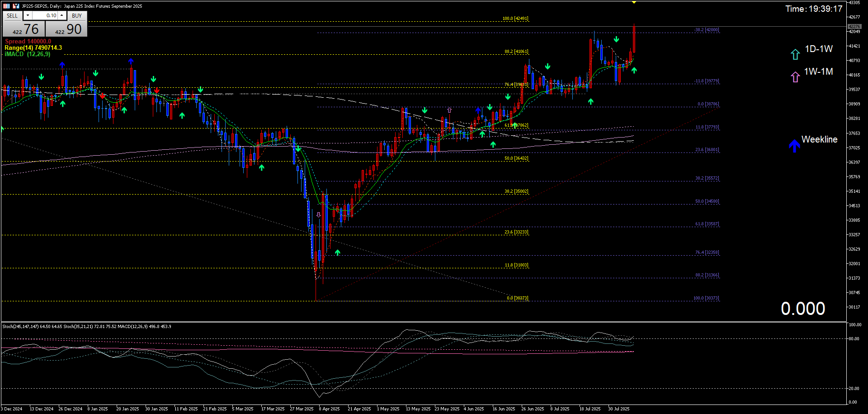The height and width of the screenshot is (414, 868).
Task: Select the pink outlined up arrow on the chart
Action: coord(449,110)
